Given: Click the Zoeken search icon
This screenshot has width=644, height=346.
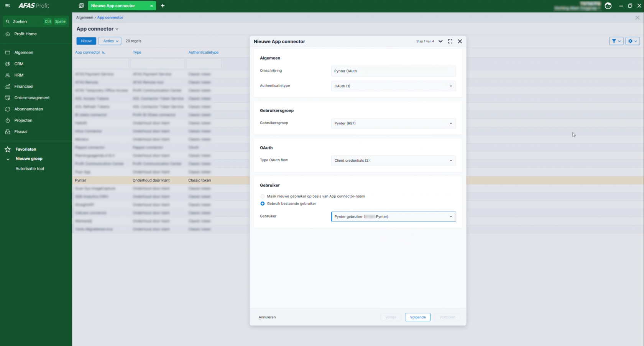Looking at the screenshot, I should [8, 21].
